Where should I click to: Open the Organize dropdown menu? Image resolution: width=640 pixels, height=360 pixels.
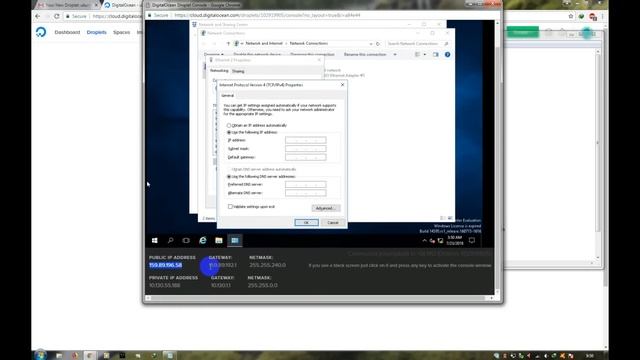click(213, 54)
